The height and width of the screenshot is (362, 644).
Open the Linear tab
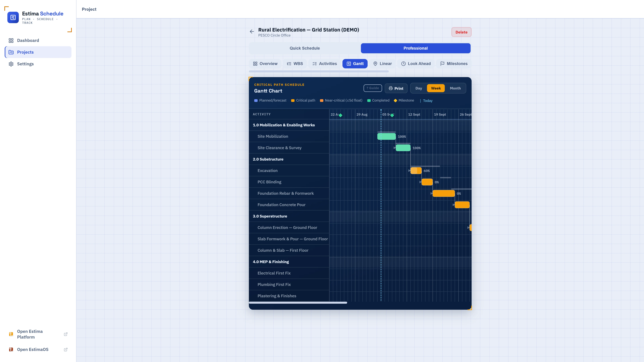click(382, 64)
